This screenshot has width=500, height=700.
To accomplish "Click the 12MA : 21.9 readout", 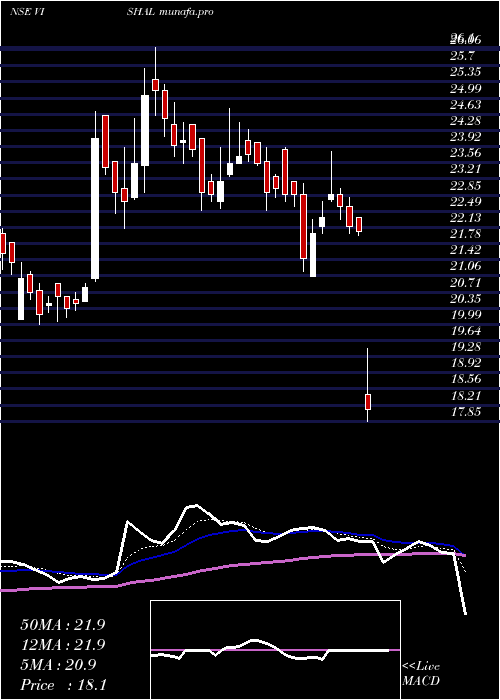I will click(62, 645).
